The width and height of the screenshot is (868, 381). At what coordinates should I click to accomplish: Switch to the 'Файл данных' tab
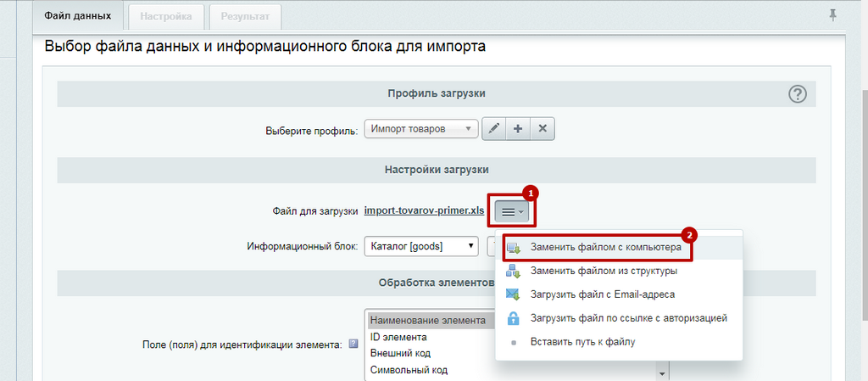78,16
